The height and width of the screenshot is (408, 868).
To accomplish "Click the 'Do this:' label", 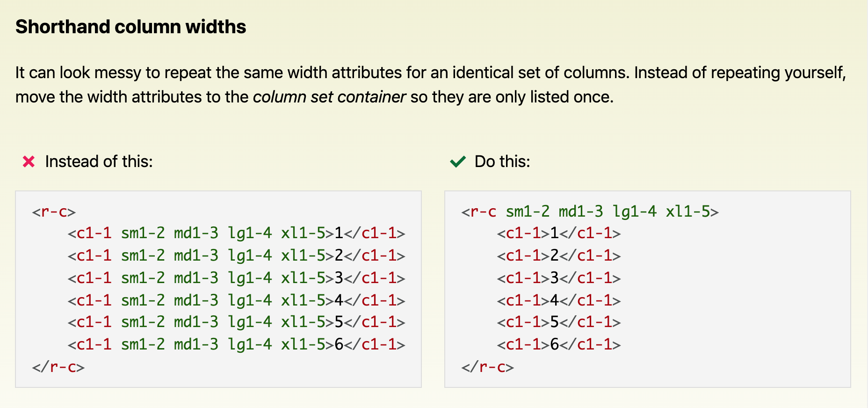I will tap(502, 161).
